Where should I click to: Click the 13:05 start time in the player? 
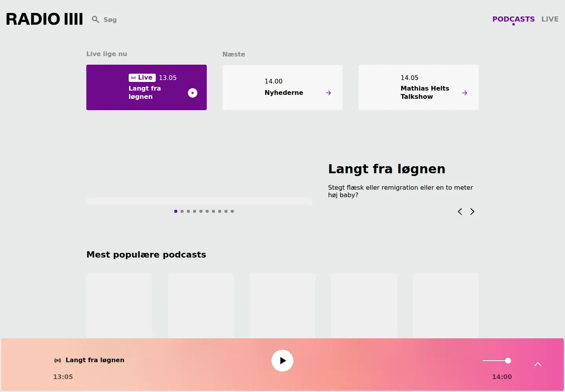coord(63,377)
